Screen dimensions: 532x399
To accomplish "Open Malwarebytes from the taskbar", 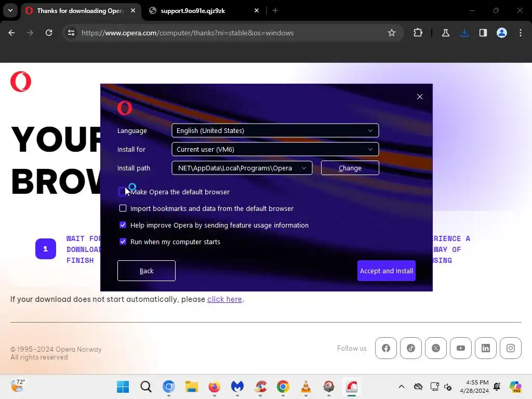I will click(x=237, y=387).
